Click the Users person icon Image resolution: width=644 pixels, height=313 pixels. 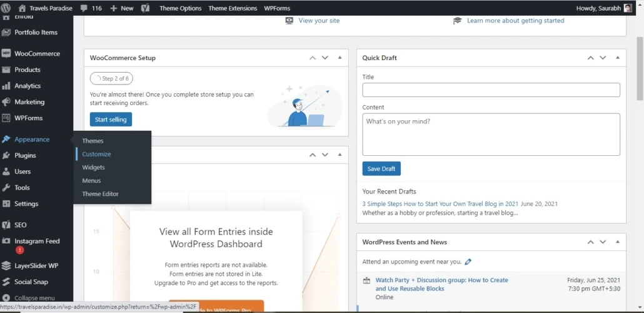tap(6, 172)
